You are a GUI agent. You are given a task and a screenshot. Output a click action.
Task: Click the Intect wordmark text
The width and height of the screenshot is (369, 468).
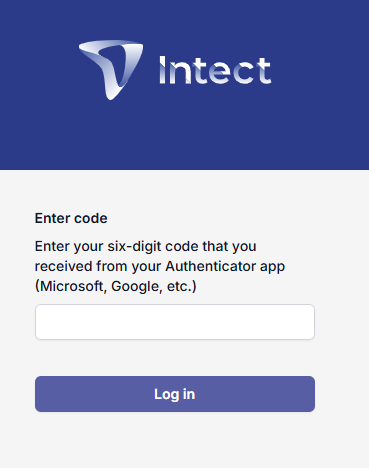pos(215,70)
